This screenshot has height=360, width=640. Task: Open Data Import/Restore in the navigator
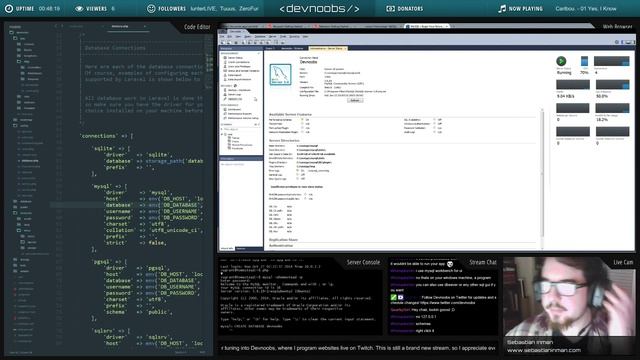(x=239, y=79)
